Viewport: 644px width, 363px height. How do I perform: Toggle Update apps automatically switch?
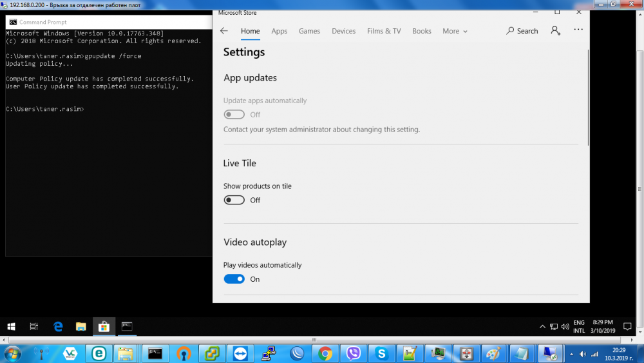234,114
